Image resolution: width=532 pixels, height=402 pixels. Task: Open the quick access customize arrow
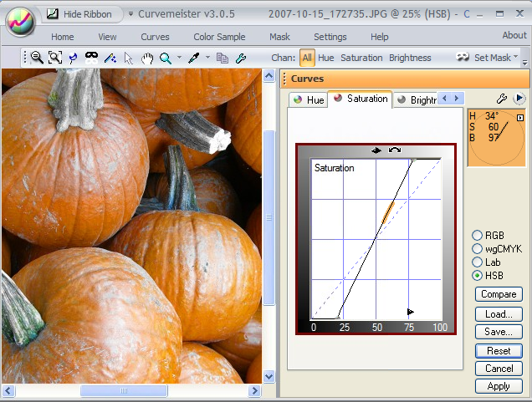pos(130,14)
